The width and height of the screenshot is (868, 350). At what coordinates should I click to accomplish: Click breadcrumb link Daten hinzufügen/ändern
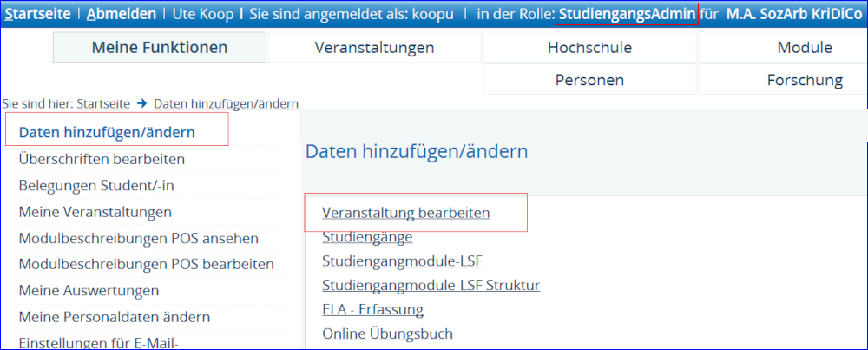click(226, 104)
